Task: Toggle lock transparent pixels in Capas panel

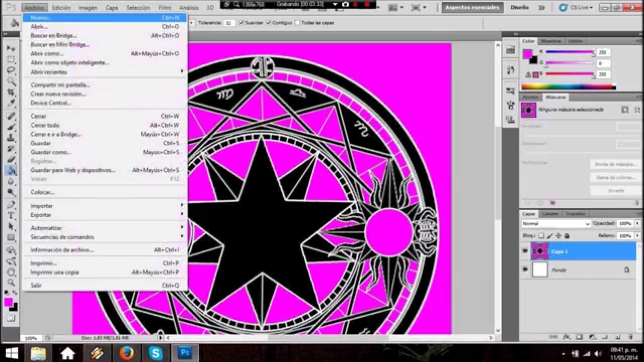Action: tap(541, 236)
